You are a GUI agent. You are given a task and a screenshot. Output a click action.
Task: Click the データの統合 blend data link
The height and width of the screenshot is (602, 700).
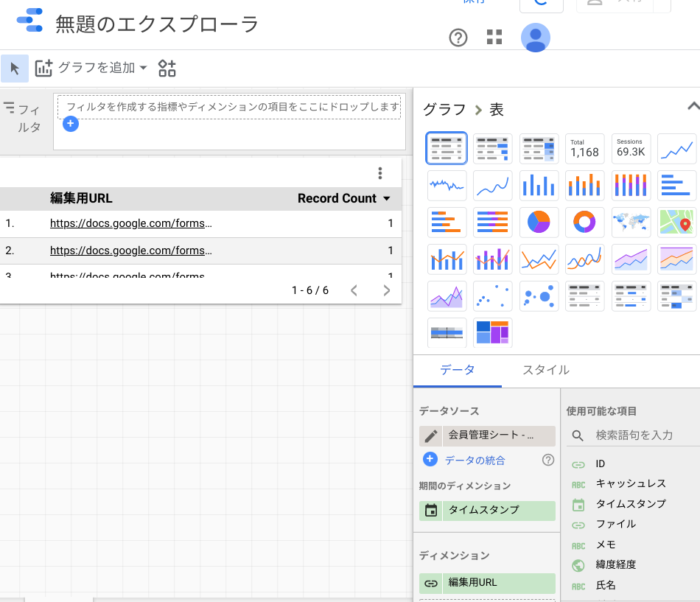pos(475,460)
